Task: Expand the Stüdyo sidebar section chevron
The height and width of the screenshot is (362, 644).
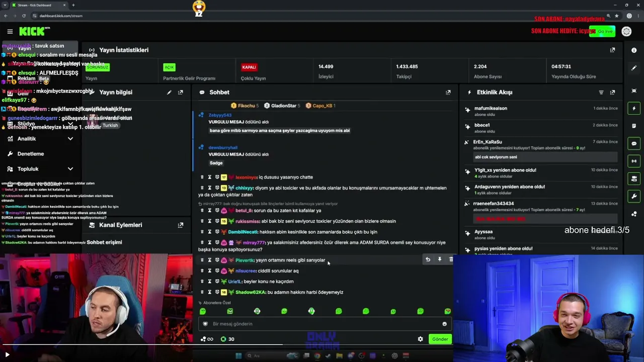Action: click(x=70, y=124)
